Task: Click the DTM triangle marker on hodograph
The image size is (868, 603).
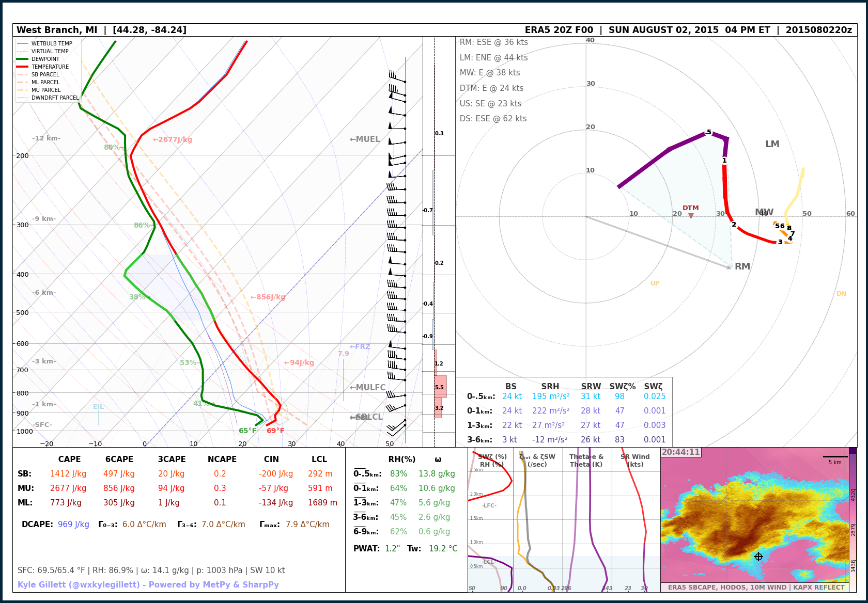Action: coord(691,216)
